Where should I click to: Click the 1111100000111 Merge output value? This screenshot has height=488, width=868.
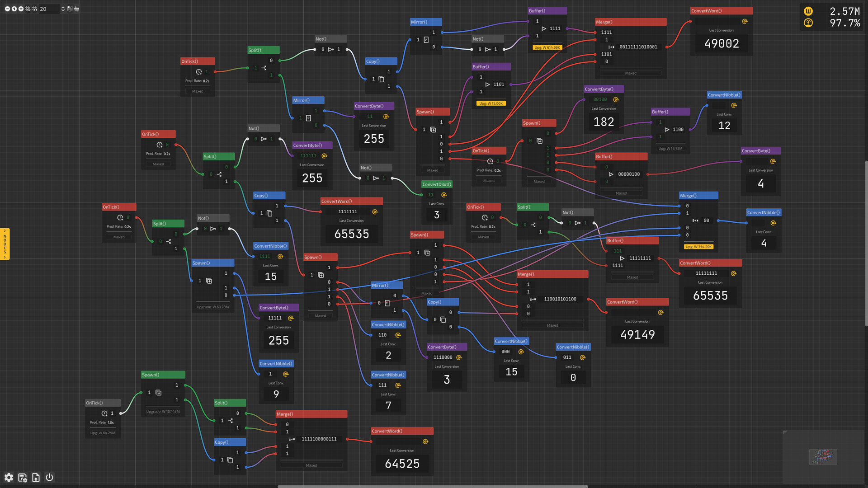pyautogui.click(x=319, y=439)
